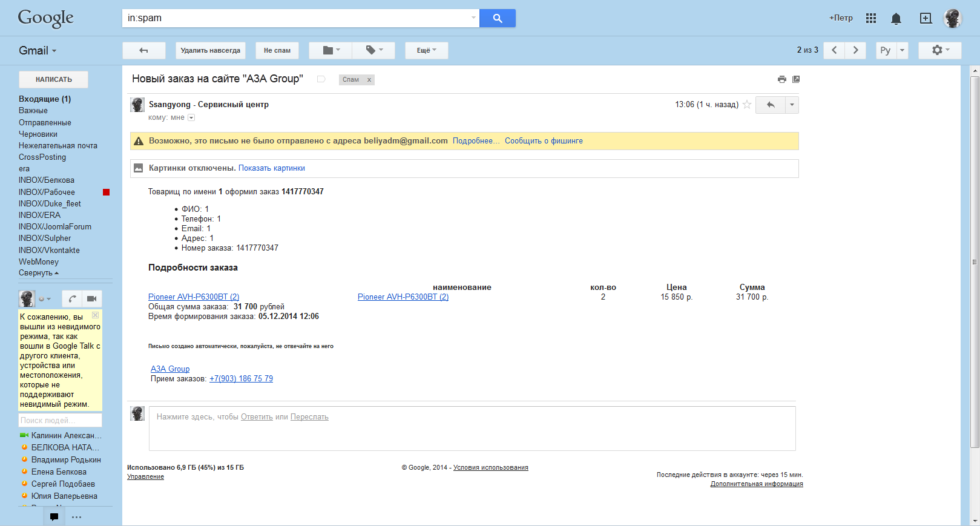Open the Черновики folder
This screenshot has height=526, width=980.
38,134
